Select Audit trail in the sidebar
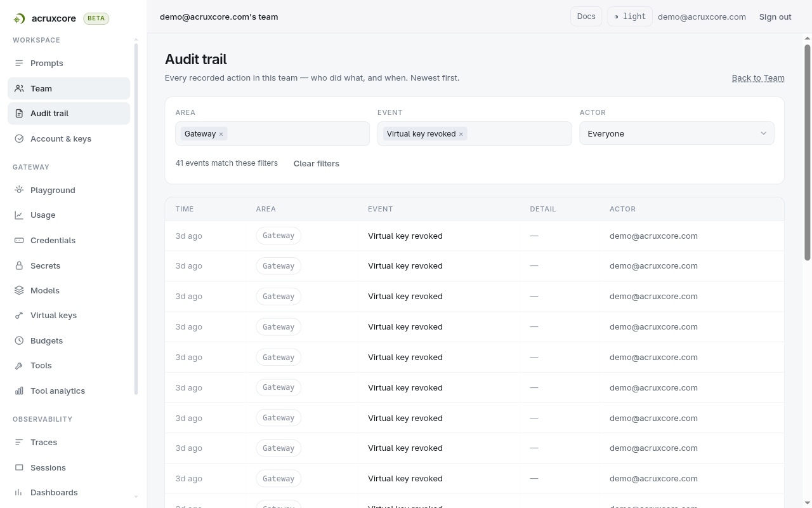This screenshot has width=812, height=508. coord(69,113)
